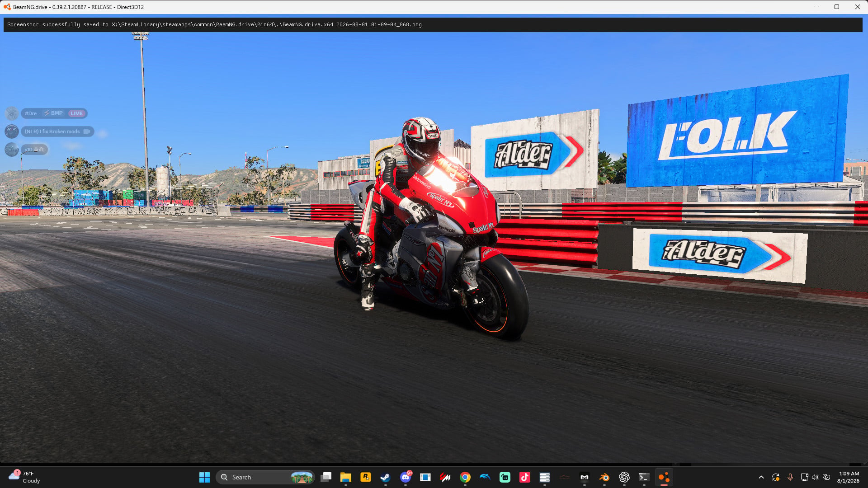
Task: Open the blue-window taskbar app icon
Action: pyautogui.click(x=425, y=477)
